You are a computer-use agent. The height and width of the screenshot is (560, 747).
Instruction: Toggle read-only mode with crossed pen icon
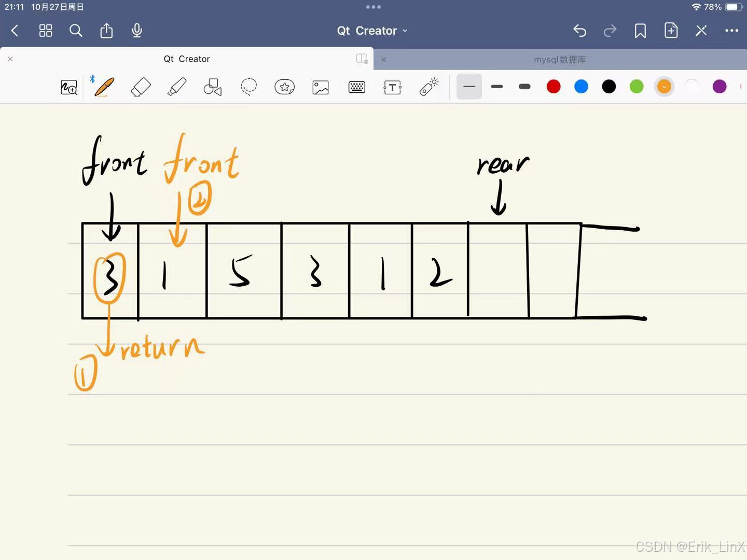click(x=701, y=31)
